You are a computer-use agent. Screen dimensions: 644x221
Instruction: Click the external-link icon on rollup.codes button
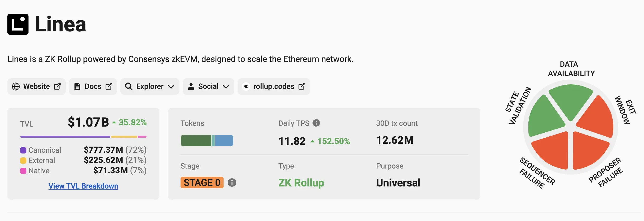coord(302,87)
